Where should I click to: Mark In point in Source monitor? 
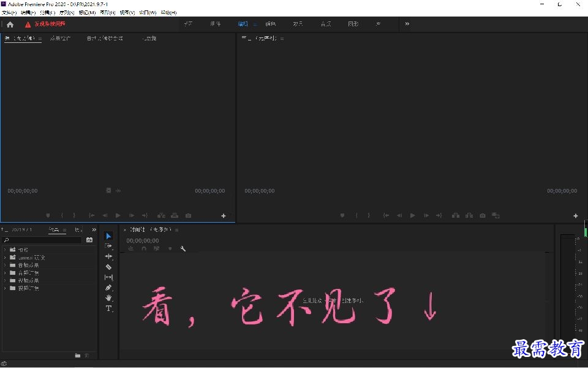click(62, 215)
